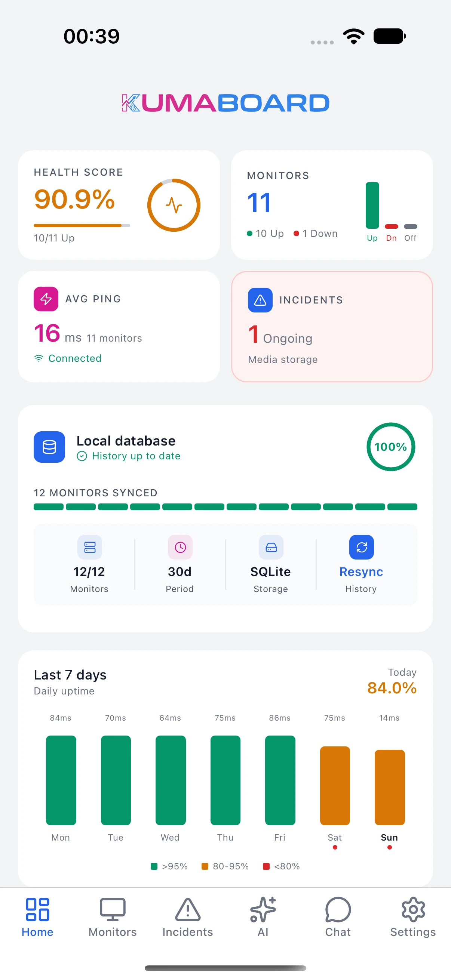Tap the History up to date checkmark
Image resolution: width=451 pixels, height=980 pixels.
pyautogui.click(x=82, y=456)
